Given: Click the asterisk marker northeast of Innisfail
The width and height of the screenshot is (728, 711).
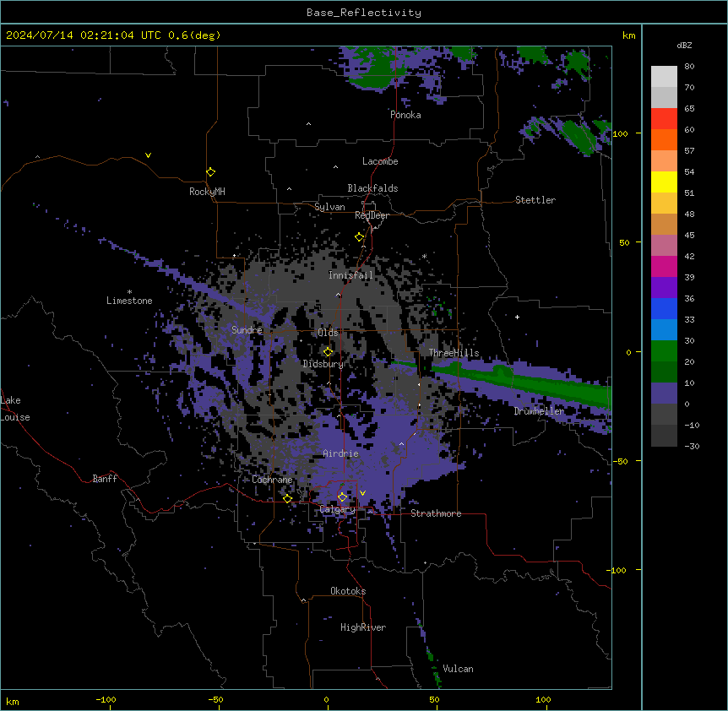Looking at the screenshot, I should pos(424,256).
